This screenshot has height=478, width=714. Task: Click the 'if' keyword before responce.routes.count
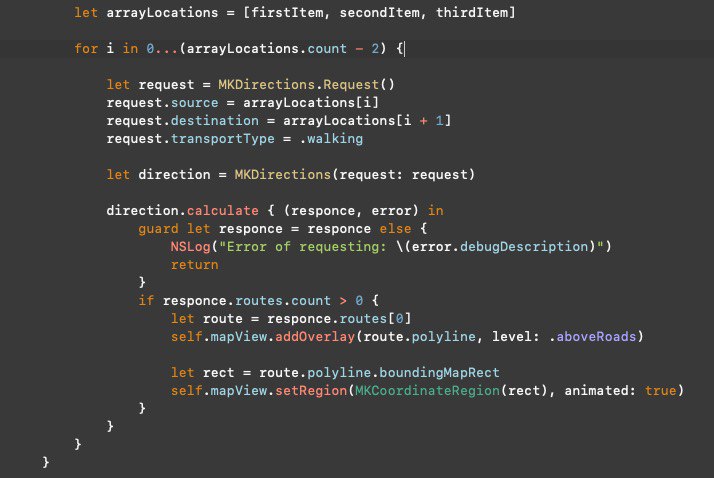pos(146,301)
